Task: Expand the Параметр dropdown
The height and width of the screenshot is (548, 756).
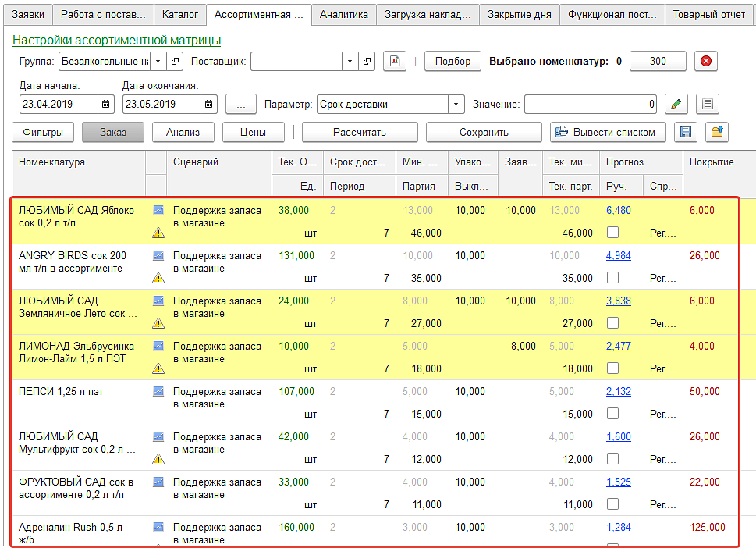Action: point(456,104)
